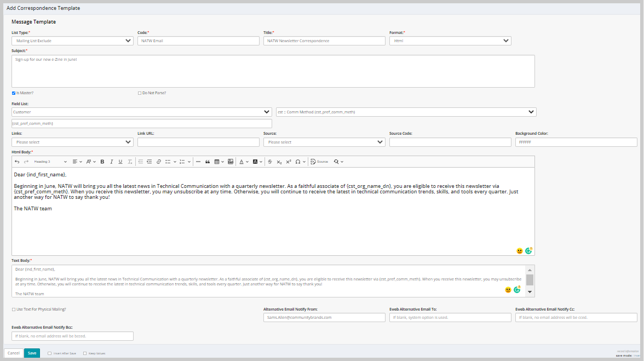This screenshot has width=644, height=361.
Task: Click the Eweb Alternative Email To field
Action: [x=450, y=317]
